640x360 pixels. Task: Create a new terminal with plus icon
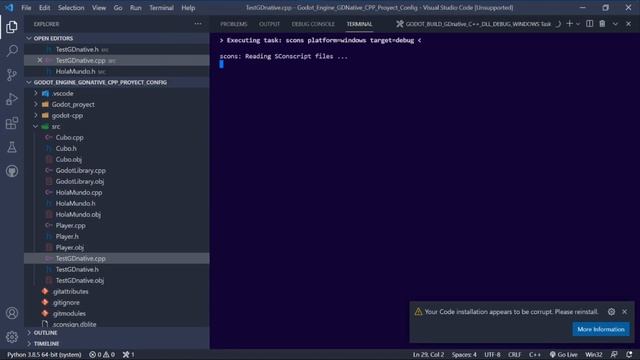click(x=569, y=24)
